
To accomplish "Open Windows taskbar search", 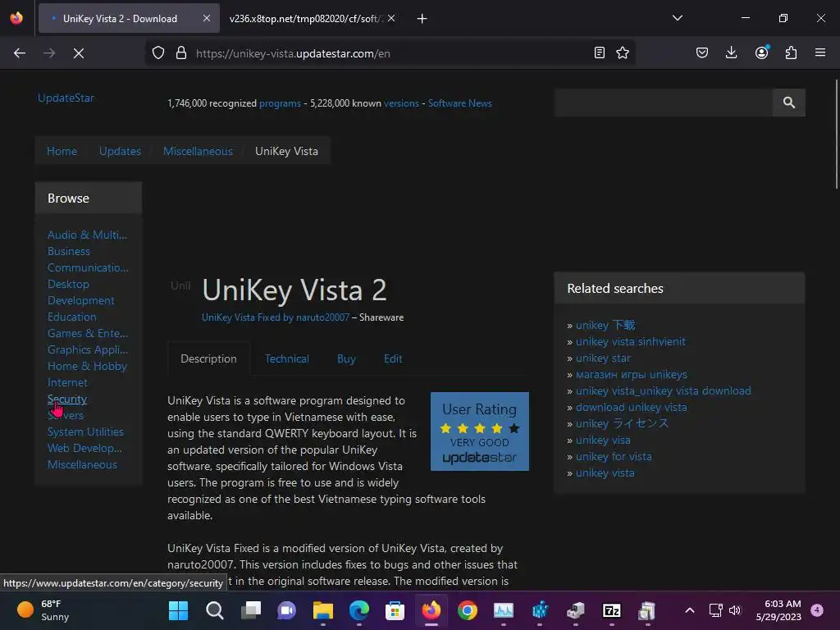I will (214, 610).
